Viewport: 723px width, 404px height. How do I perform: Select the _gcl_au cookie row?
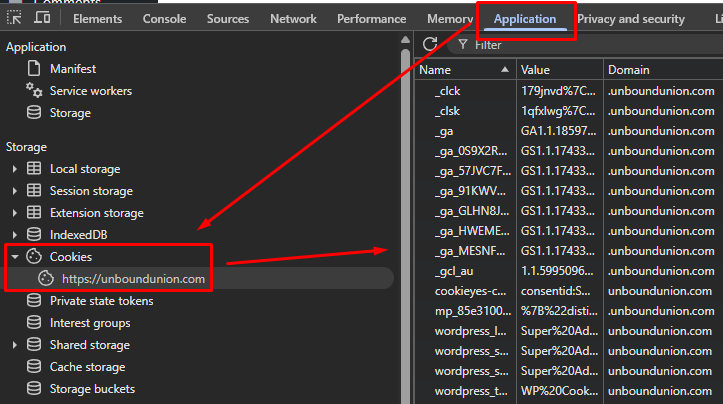(x=569, y=271)
